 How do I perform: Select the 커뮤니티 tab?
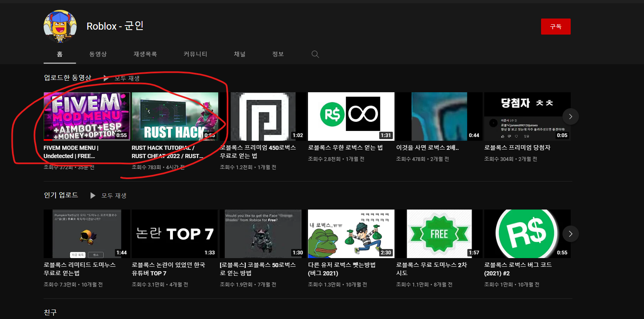[x=195, y=54]
